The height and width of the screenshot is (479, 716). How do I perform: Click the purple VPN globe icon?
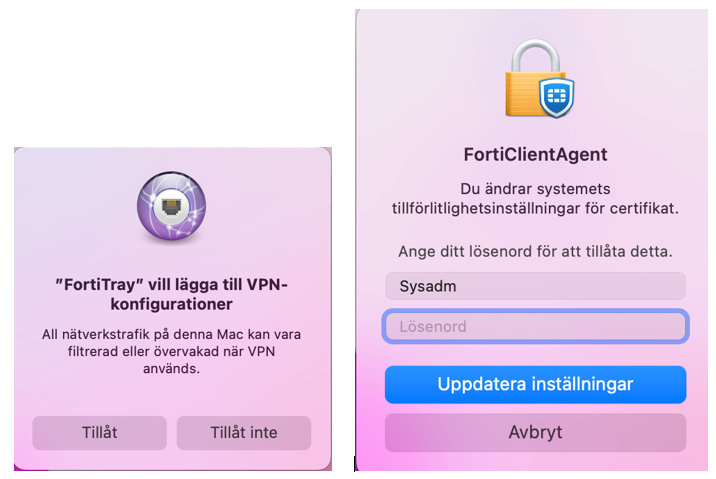tap(171, 208)
